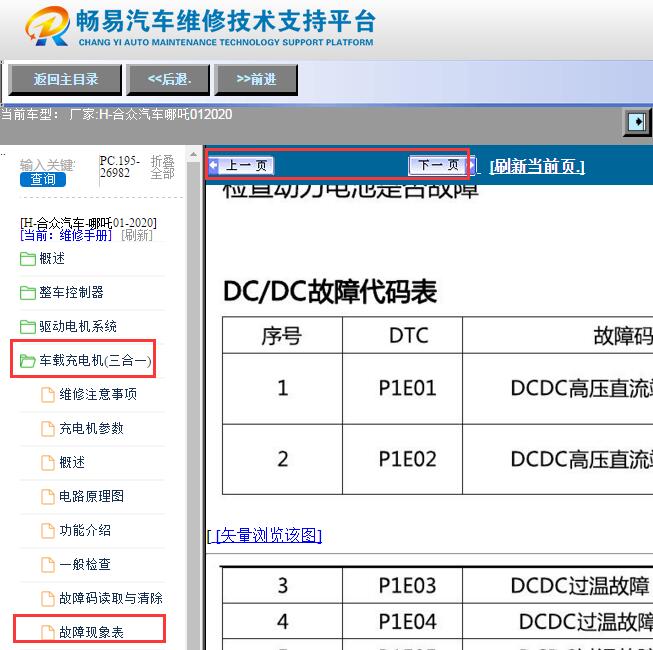This screenshot has height=650, width=653.
Task: Click the 当前：维修手册 link
Action: click(66, 235)
